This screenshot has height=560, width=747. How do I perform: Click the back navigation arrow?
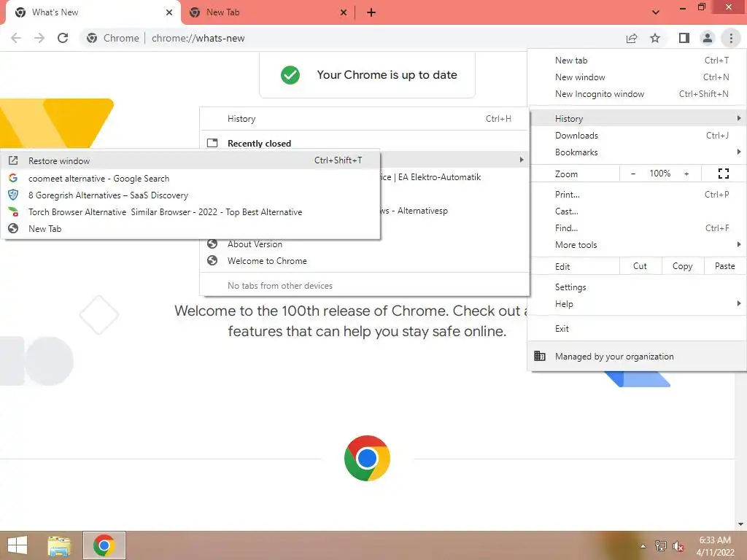[x=16, y=38]
